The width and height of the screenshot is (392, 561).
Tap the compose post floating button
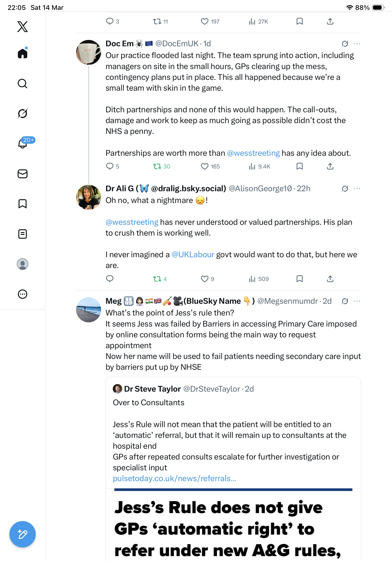(x=23, y=534)
